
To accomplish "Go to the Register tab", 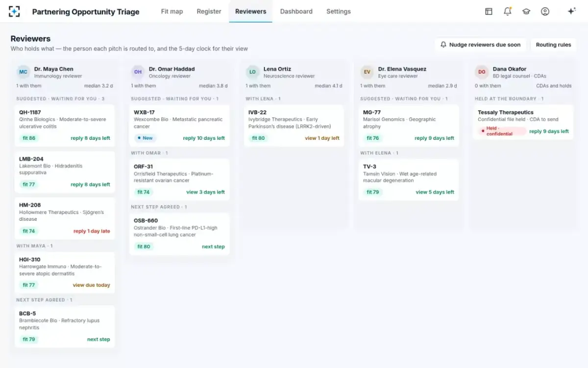I will pos(209,11).
